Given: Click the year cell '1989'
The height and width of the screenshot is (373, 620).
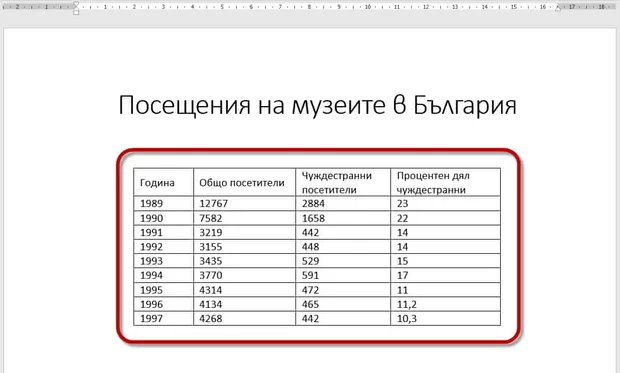Looking at the screenshot, I should coord(164,204).
